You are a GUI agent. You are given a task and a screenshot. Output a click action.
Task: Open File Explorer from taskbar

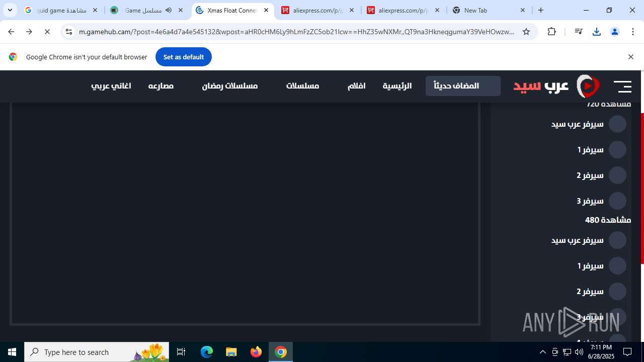tap(231, 352)
